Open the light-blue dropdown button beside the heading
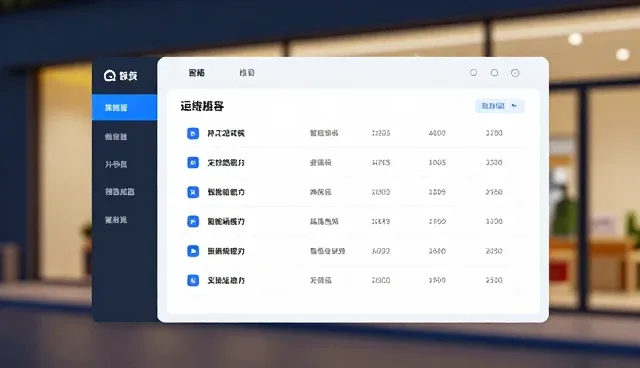 click(x=500, y=106)
